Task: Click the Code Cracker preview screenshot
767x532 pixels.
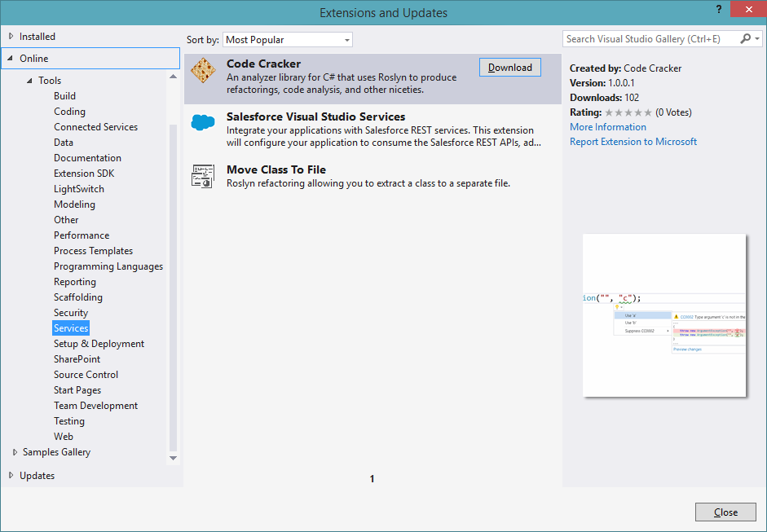Action: 664,315
